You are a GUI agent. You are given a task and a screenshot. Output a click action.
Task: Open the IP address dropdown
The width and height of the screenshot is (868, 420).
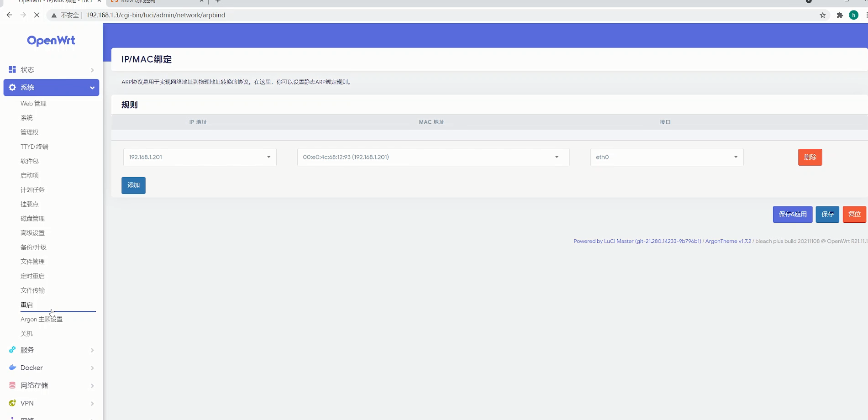coord(200,157)
